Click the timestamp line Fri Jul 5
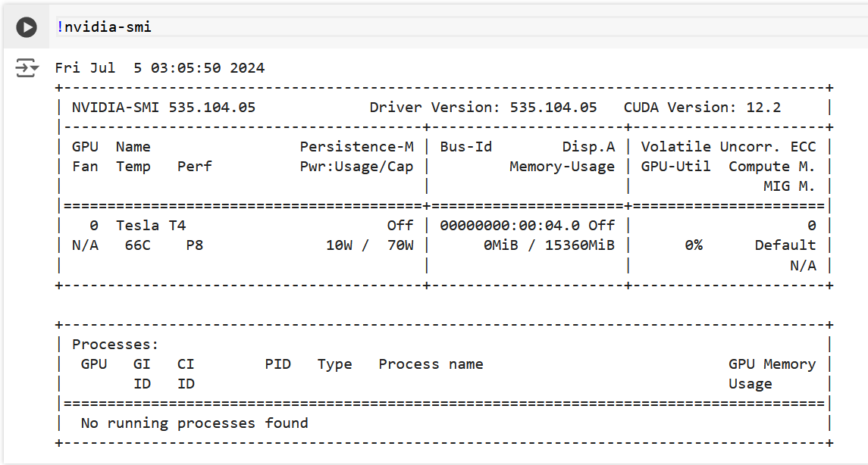This screenshot has height=465, width=868. tap(159, 67)
